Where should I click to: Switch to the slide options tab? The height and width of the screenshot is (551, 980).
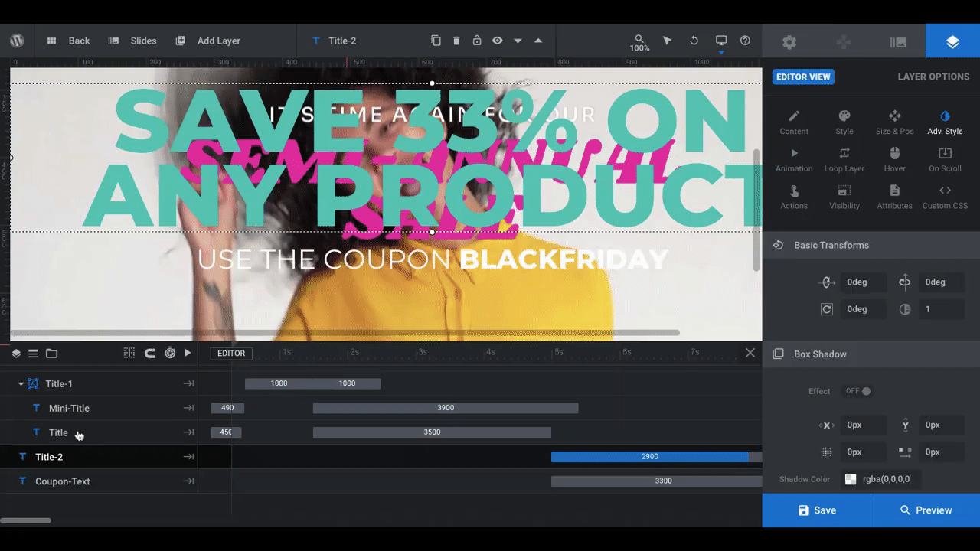(898, 42)
